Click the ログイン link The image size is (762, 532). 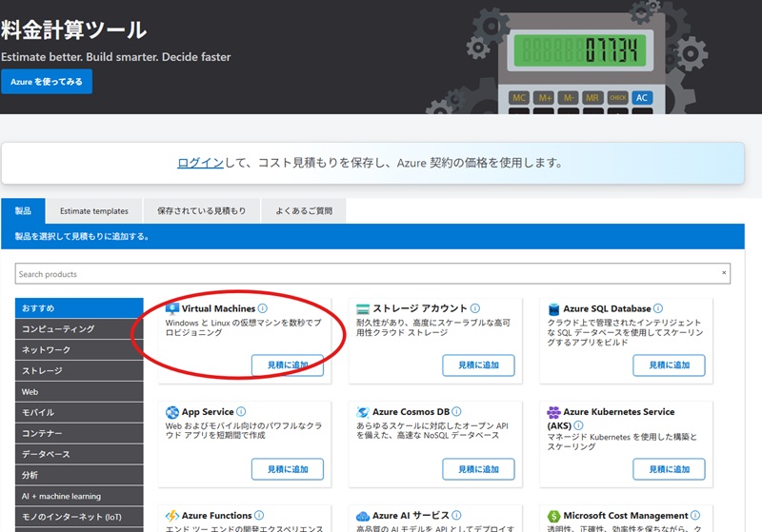pos(200,163)
